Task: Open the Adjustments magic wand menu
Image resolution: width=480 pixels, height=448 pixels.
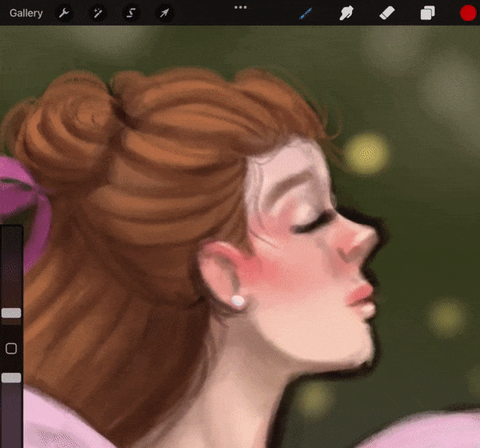Action: [98, 13]
